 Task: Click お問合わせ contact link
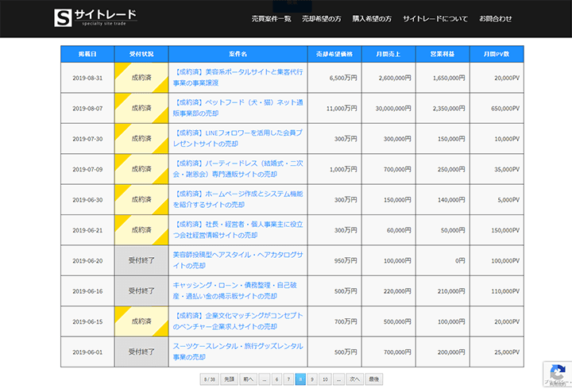[495, 18]
